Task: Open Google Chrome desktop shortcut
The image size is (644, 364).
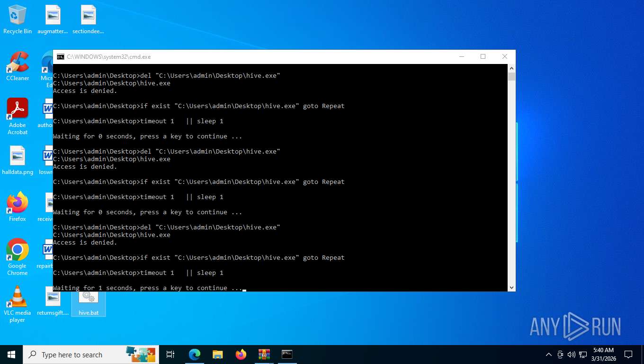Action: (x=18, y=257)
